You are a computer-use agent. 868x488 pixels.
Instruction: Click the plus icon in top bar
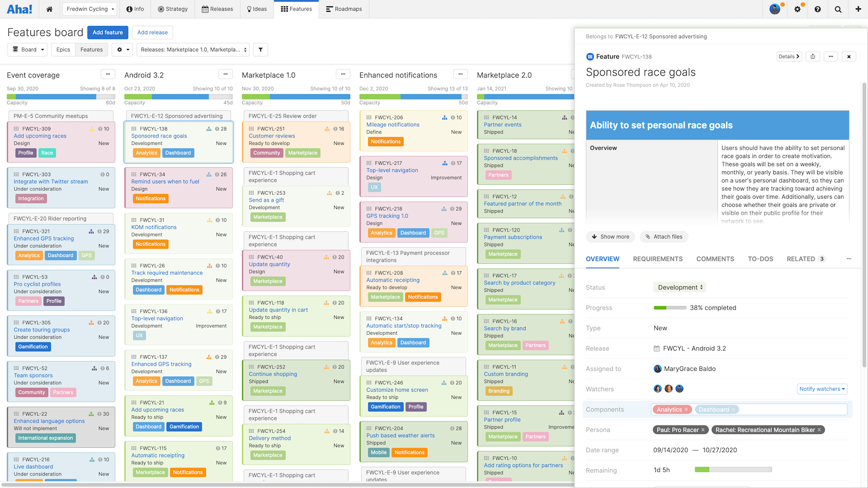tap(858, 9)
